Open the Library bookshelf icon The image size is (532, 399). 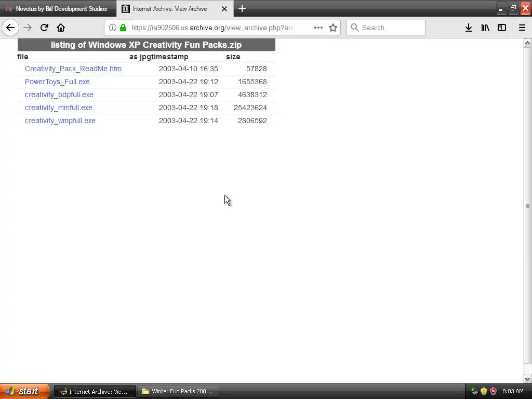click(485, 28)
